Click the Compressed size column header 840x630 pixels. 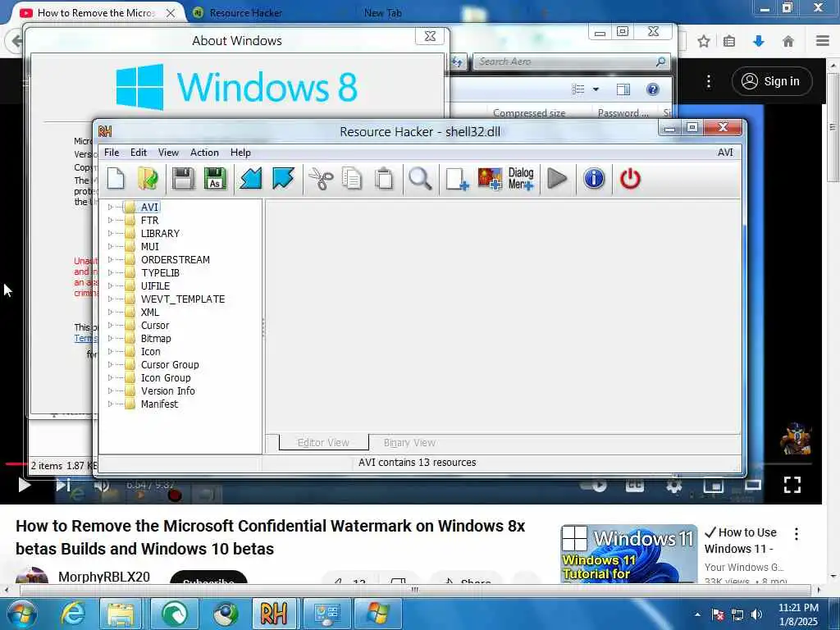click(x=529, y=113)
